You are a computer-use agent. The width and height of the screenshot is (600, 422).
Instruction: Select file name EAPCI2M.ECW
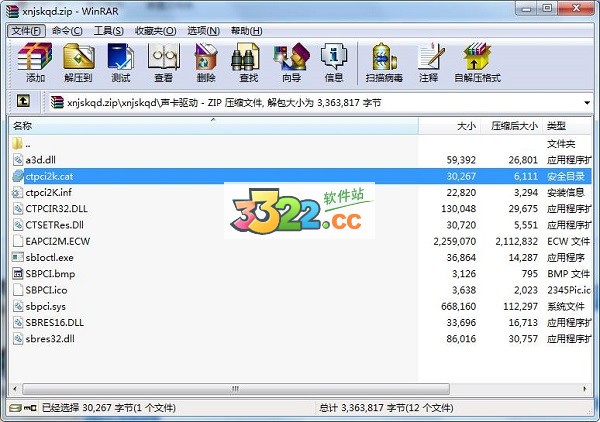coord(58,241)
